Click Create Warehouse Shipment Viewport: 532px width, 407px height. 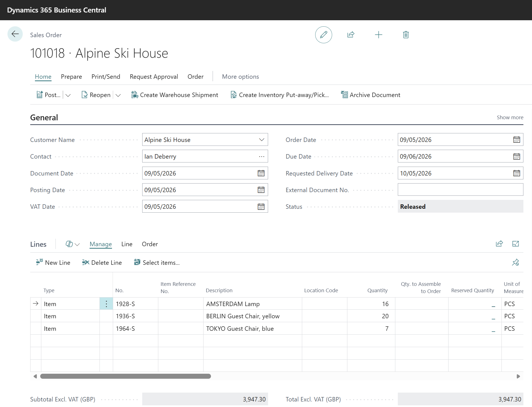point(175,95)
